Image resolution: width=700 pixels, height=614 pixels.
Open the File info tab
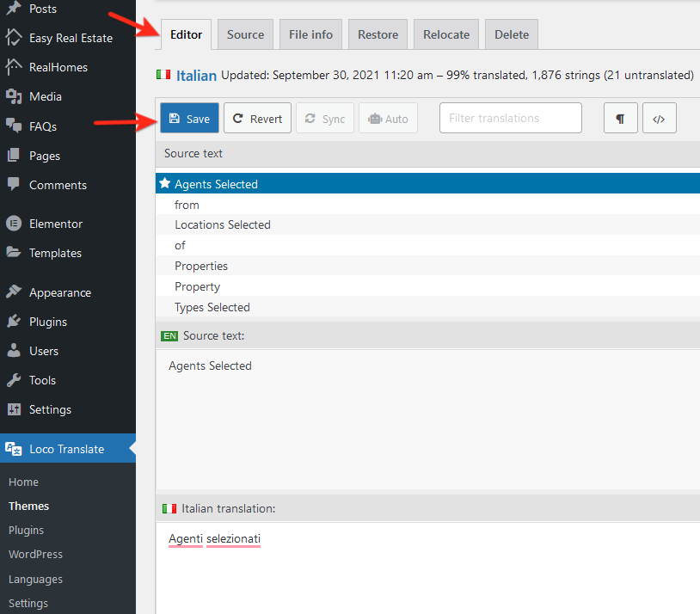point(310,34)
